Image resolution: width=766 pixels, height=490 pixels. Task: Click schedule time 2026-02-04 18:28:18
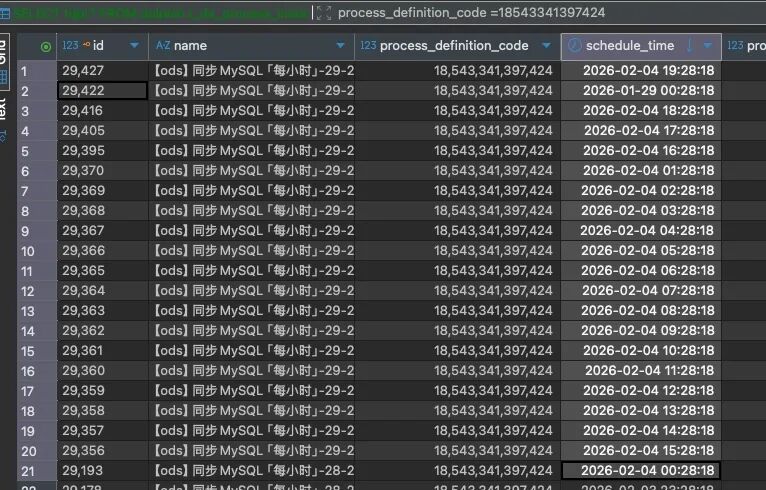tap(641, 111)
